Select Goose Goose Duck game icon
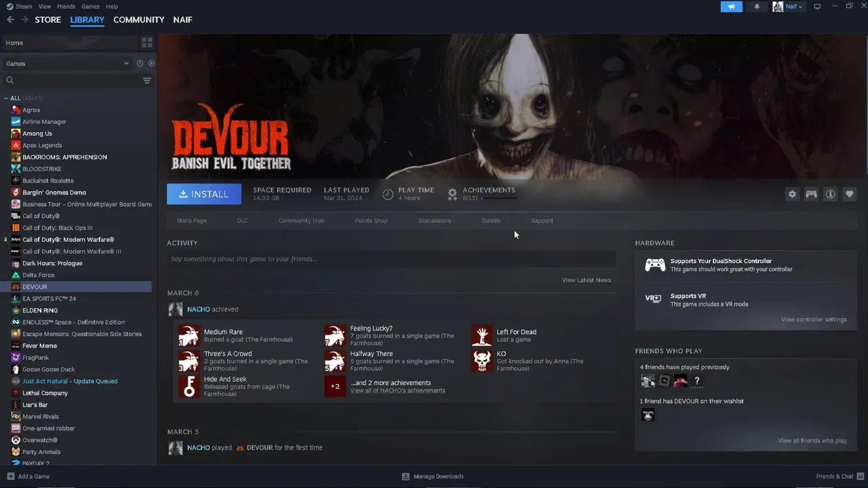Screen dimensions: 868x488 coord(16,369)
